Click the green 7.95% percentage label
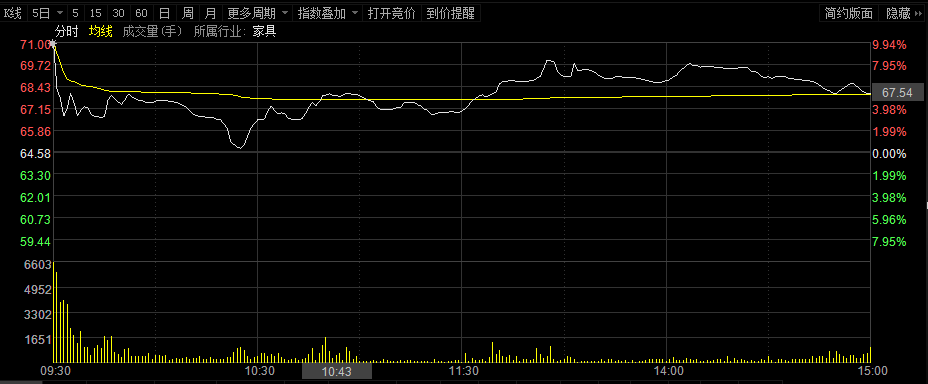This screenshot has width=928, height=384. pos(890,241)
